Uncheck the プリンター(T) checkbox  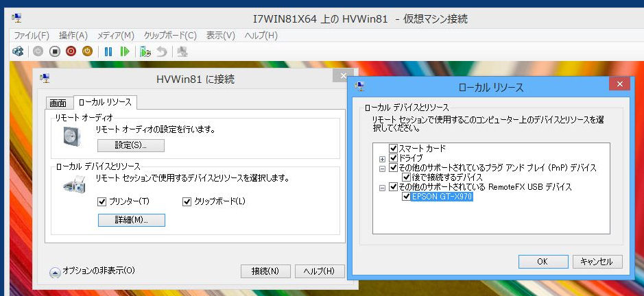tap(102, 201)
